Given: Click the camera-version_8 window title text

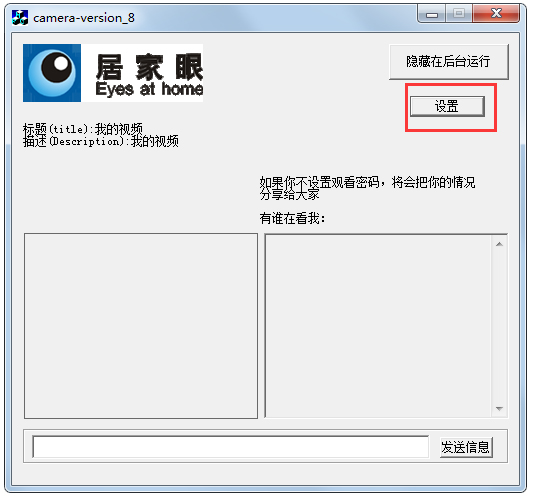Looking at the screenshot, I should [x=84, y=18].
